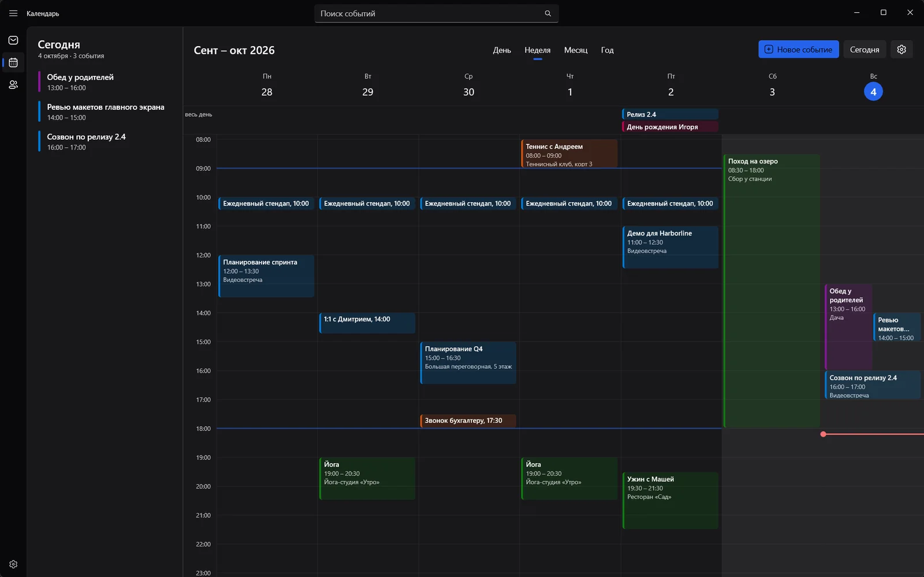The image size is (924, 577).
Task: Open the Mail icon in sidebar
Action: pos(13,40)
